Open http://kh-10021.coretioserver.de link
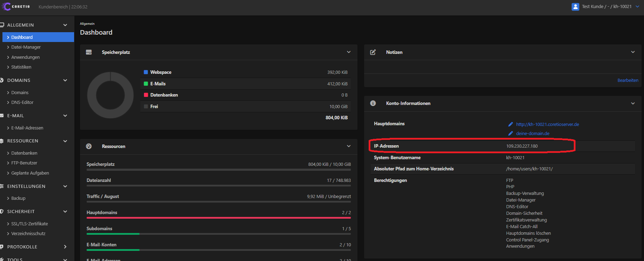 [547, 124]
